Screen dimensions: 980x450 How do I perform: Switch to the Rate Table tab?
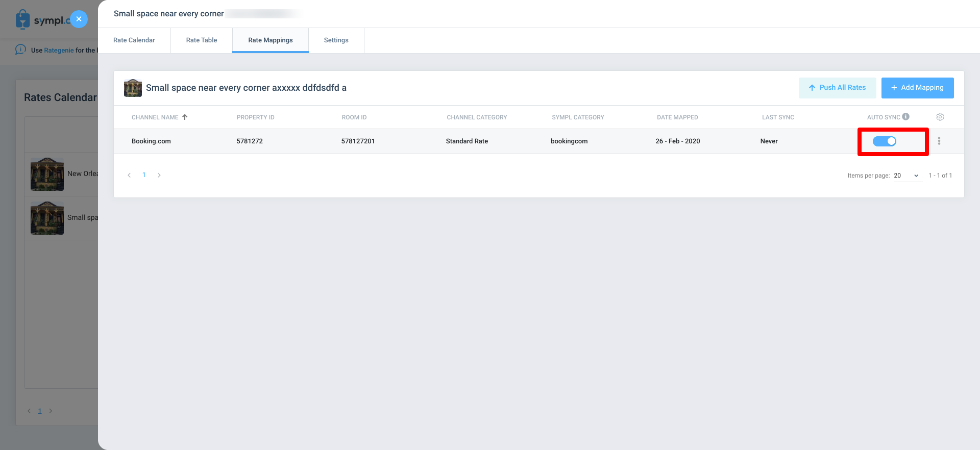(x=202, y=40)
